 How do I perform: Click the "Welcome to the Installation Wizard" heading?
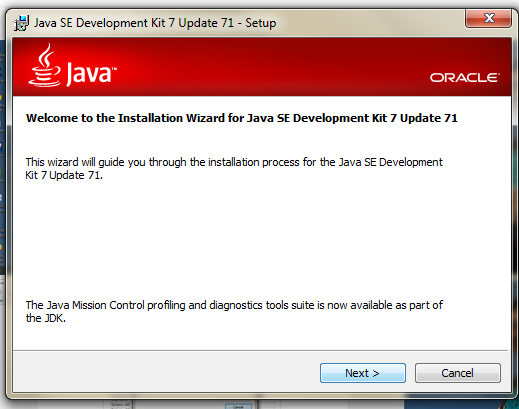tap(242, 118)
